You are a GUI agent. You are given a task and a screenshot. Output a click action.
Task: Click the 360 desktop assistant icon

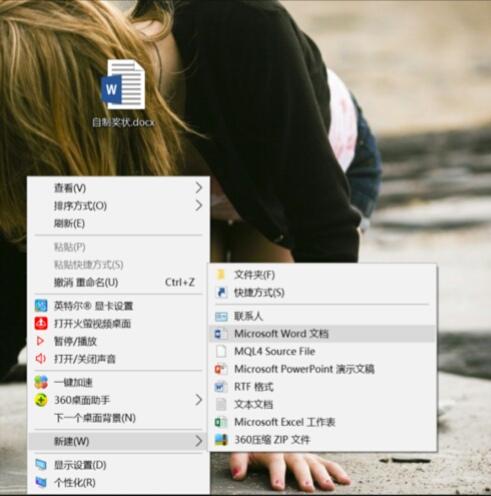[41, 400]
